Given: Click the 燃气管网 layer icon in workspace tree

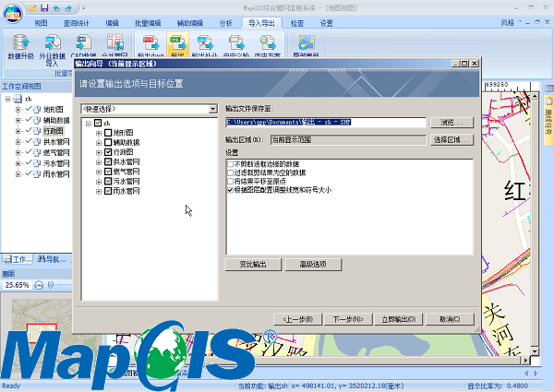Looking at the screenshot, I should [x=37, y=153].
